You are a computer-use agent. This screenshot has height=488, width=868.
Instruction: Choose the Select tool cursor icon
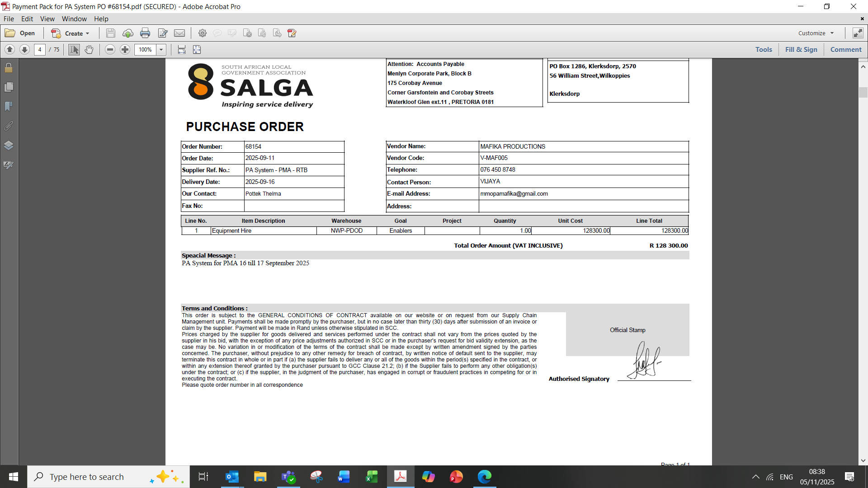point(74,50)
